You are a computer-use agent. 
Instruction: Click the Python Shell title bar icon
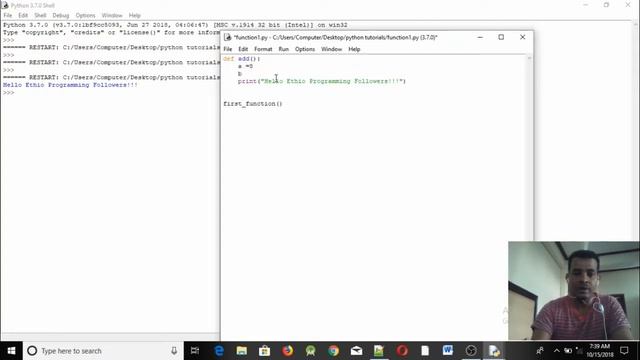[x=5, y=5]
